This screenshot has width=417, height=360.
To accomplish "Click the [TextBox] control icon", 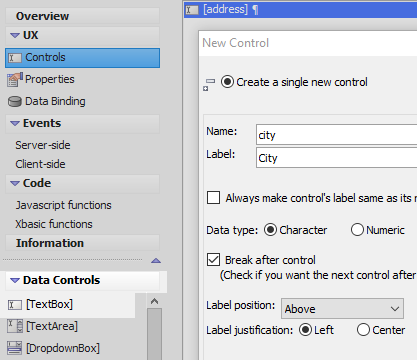I will tap(15, 304).
